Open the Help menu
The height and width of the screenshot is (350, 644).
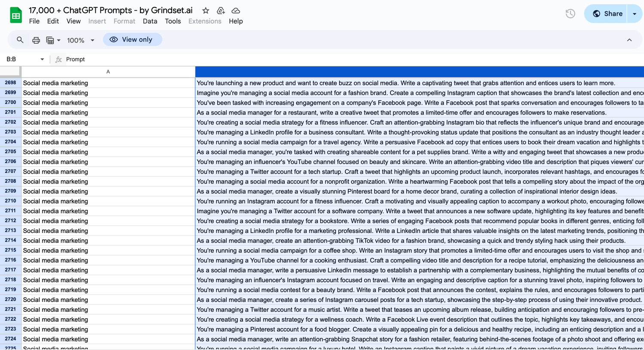[236, 21]
